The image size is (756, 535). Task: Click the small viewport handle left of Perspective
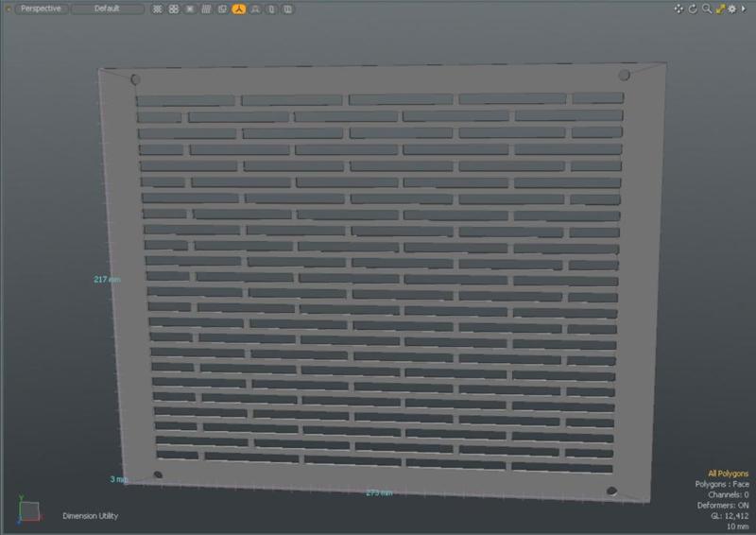point(8,9)
